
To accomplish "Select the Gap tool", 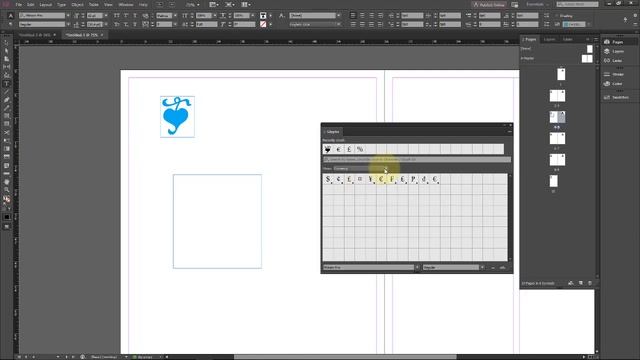I will tap(7, 67).
